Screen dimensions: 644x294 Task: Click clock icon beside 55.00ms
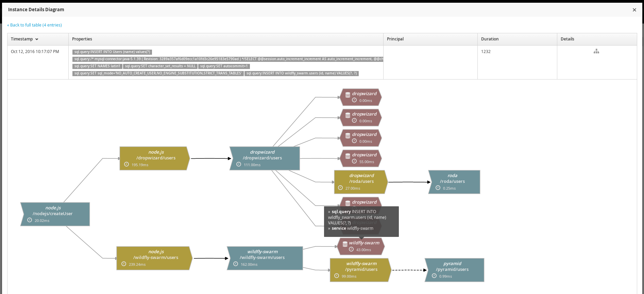click(x=354, y=161)
